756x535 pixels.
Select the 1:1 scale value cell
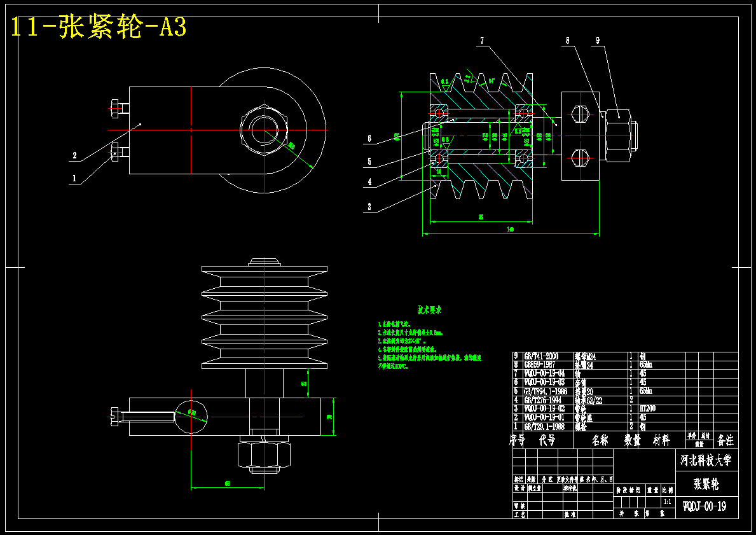(668, 502)
